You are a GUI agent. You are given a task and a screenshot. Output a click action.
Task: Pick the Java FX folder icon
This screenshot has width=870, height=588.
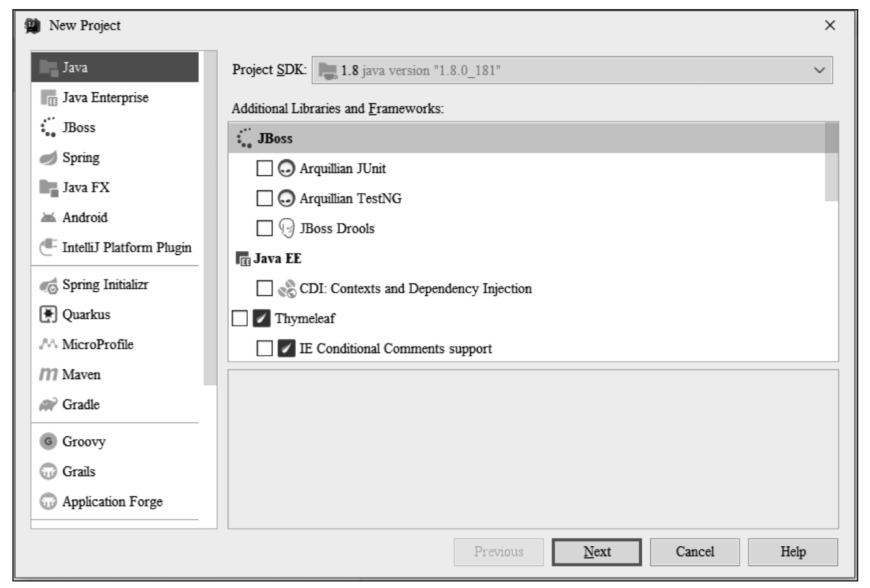49,188
